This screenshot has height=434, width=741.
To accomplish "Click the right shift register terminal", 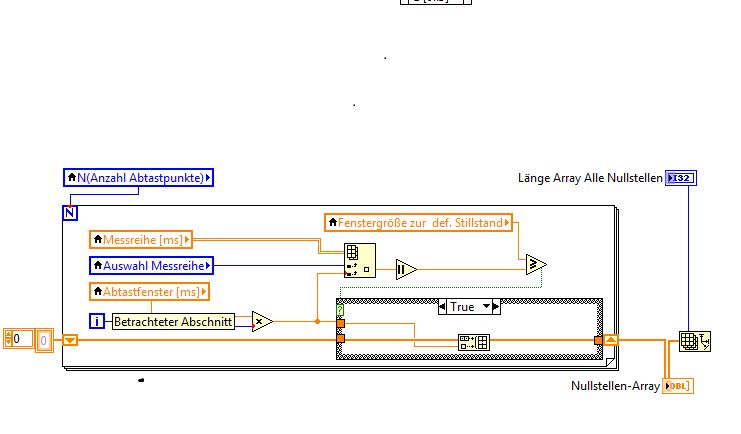I will (610, 340).
